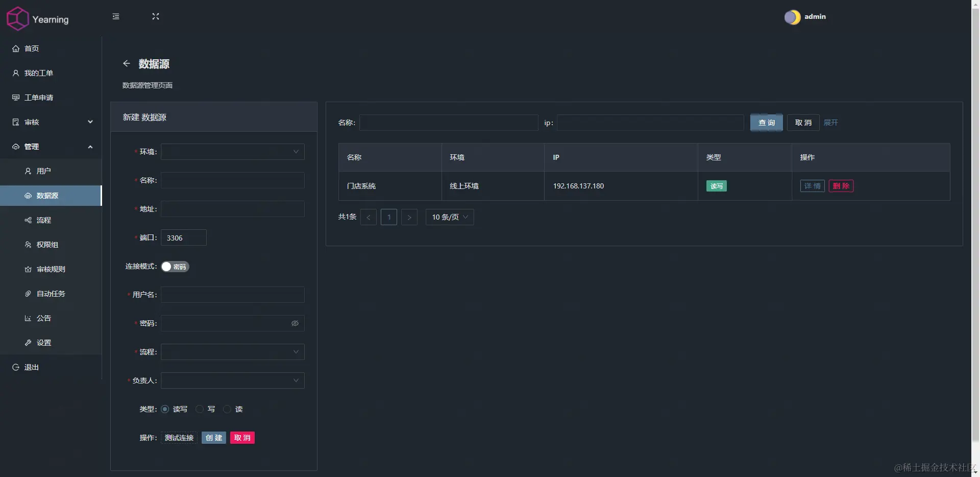Open the 环境 dropdown
The height and width of the screenshot is (477, 980).
pyautogui.click(x=233, y=152)
